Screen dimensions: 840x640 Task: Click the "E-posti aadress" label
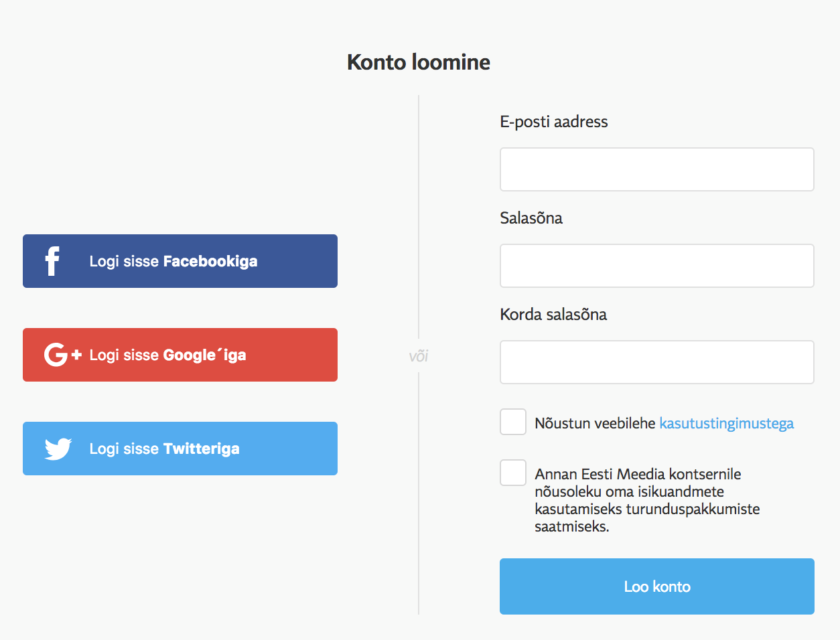click(x=554, y=122)
